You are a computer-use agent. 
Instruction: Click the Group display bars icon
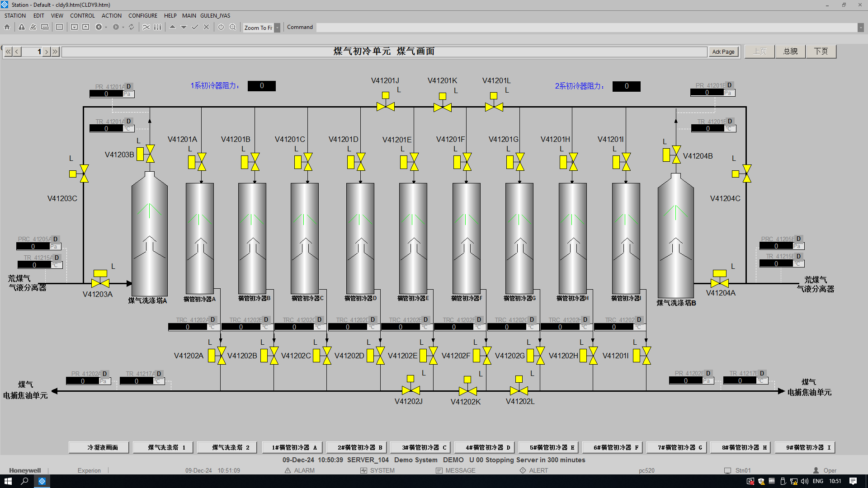coord(157,27)
